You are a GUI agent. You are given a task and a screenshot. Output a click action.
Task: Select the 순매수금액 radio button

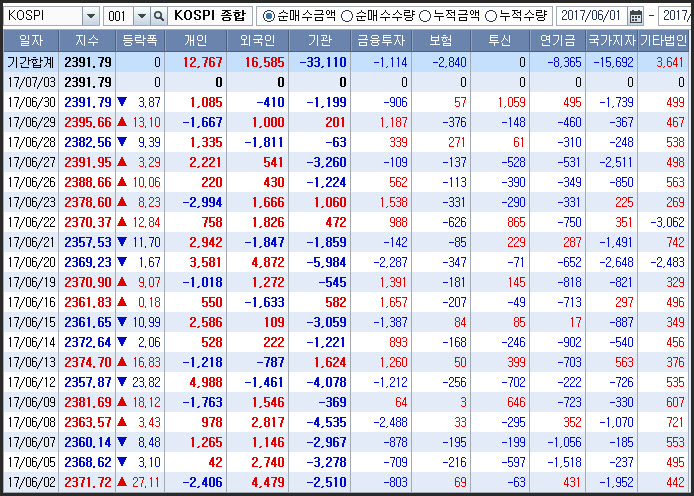pos(268,16)
